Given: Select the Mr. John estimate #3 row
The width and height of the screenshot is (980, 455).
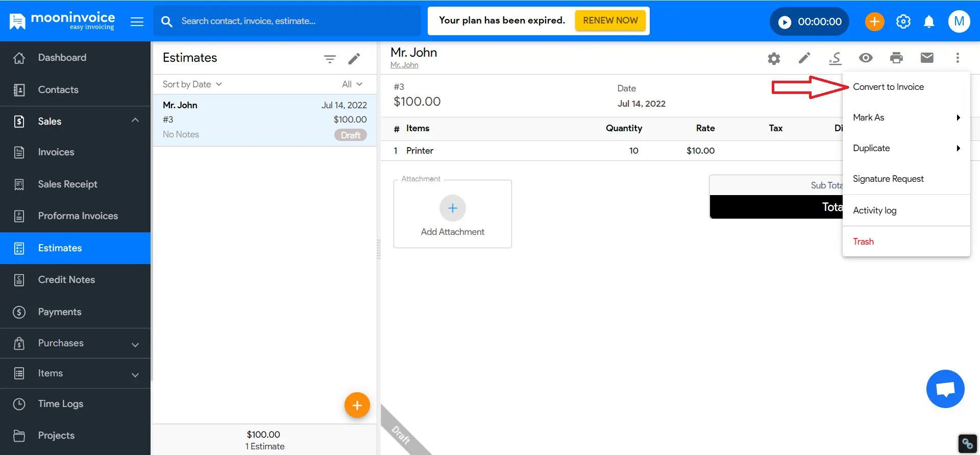Looking at the screenshot, I should pos(264,120).
